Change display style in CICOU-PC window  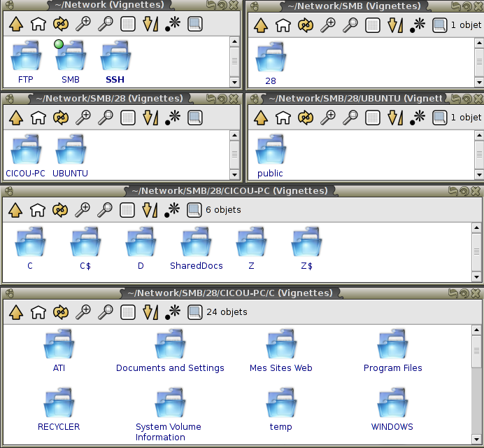127,210
